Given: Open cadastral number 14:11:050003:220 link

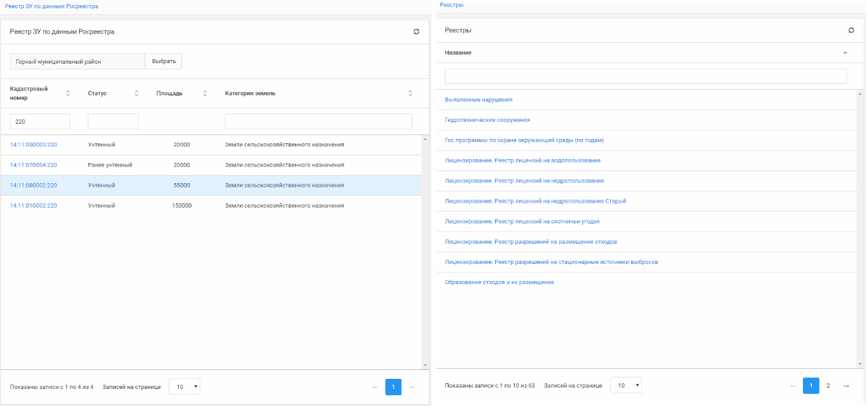Looking at the screenshot, I should (x=33, y=145).
